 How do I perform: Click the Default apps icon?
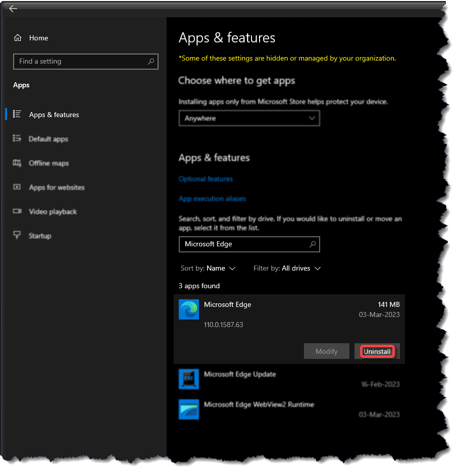point(17,138)
